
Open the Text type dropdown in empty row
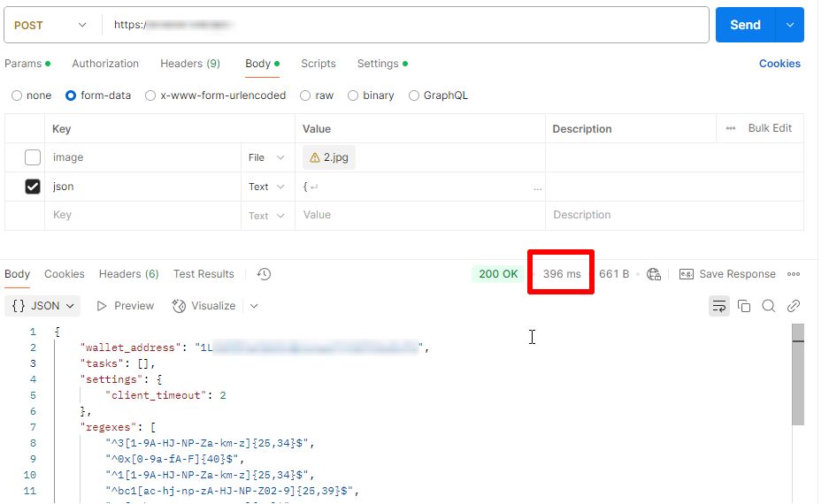point(266,216)
